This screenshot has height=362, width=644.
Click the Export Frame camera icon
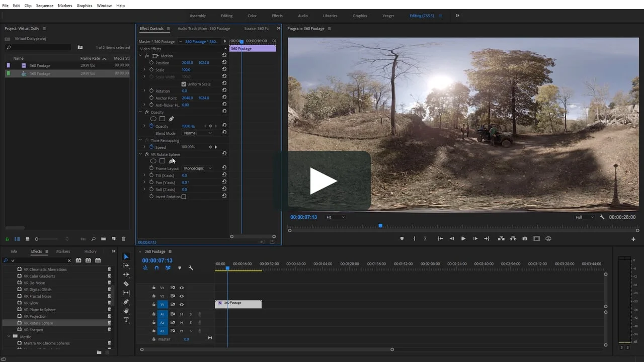tap(525, 238)
